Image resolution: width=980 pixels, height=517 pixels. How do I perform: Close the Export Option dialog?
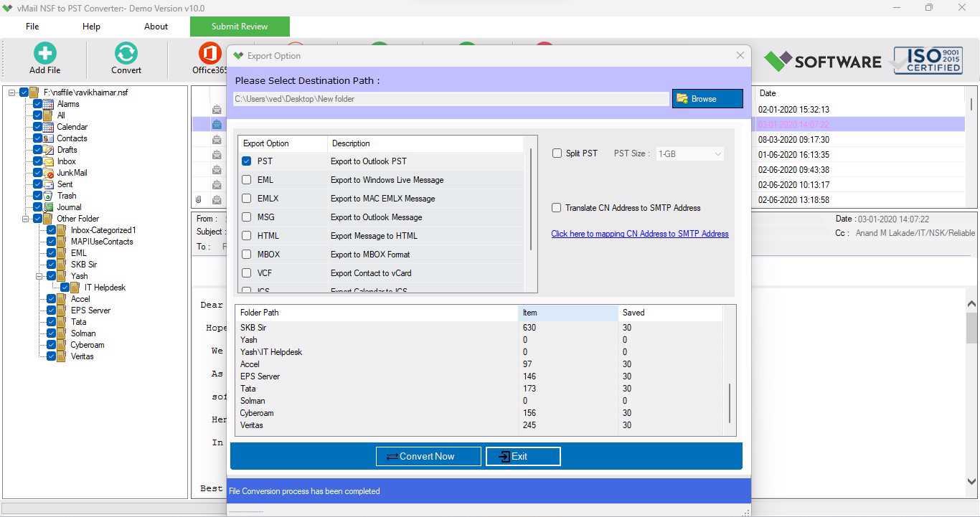coord(740,55)
